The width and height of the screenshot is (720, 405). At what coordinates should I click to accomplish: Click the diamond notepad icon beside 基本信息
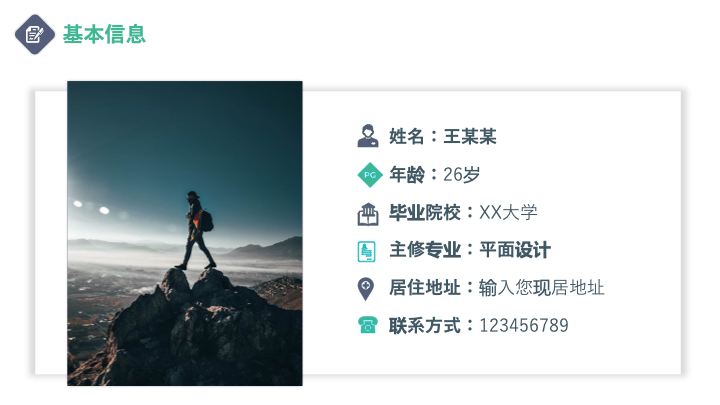pyautogui.click(x=35, y=34)
